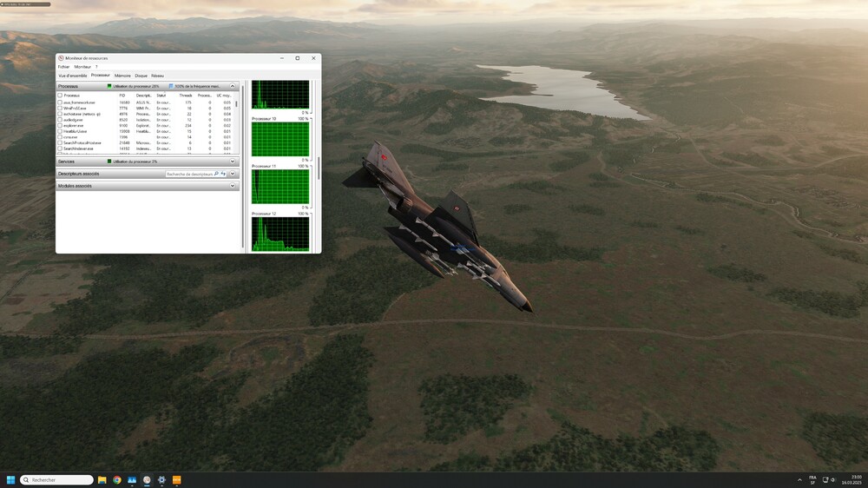This screenshot has height=488, width=868.
Task: Check the svchost.exe (netsvcs -p) checkbox
Action: [60, 114]
